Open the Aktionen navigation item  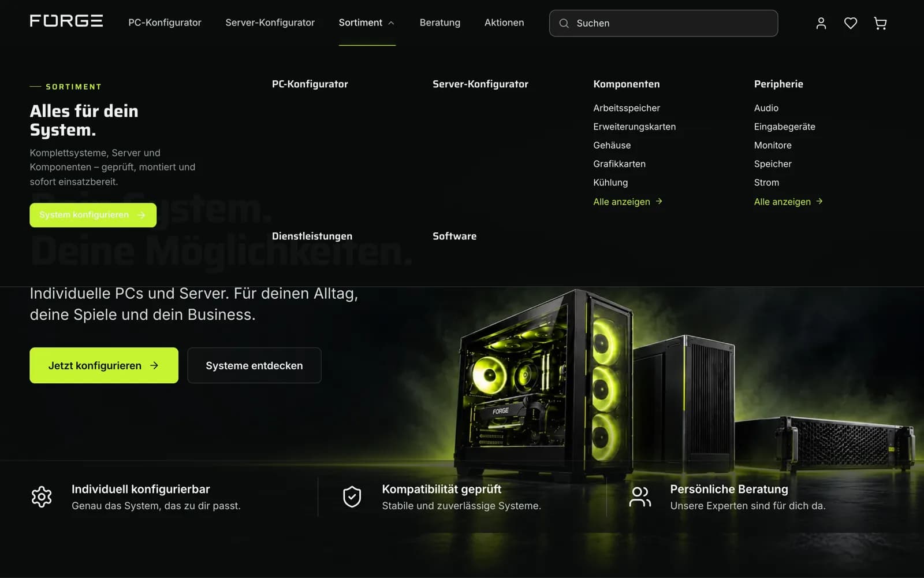coord(504,23)
